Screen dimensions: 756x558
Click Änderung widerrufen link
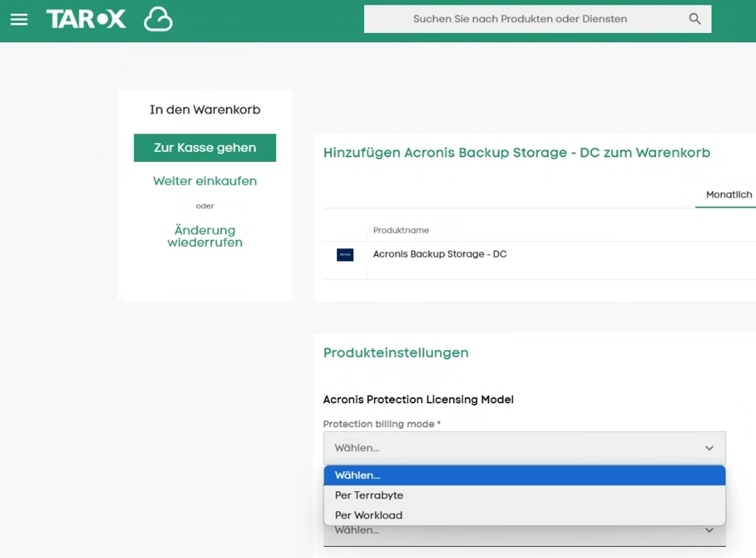coord(205,236)
